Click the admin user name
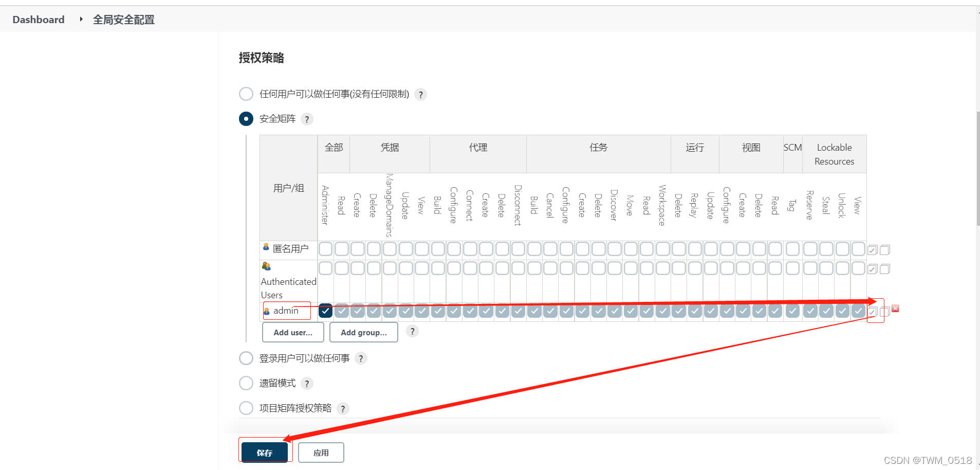 pos(286,311)
